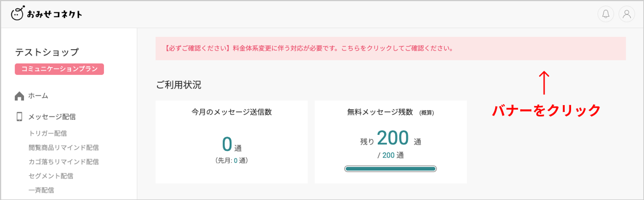This screenshot has width=644, height=200.
Task: Go to ホーム in the sidebar
Action: coord(38,96)
